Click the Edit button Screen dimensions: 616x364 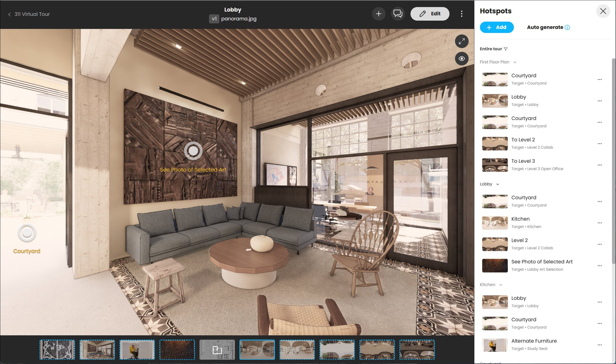[430, 14]
